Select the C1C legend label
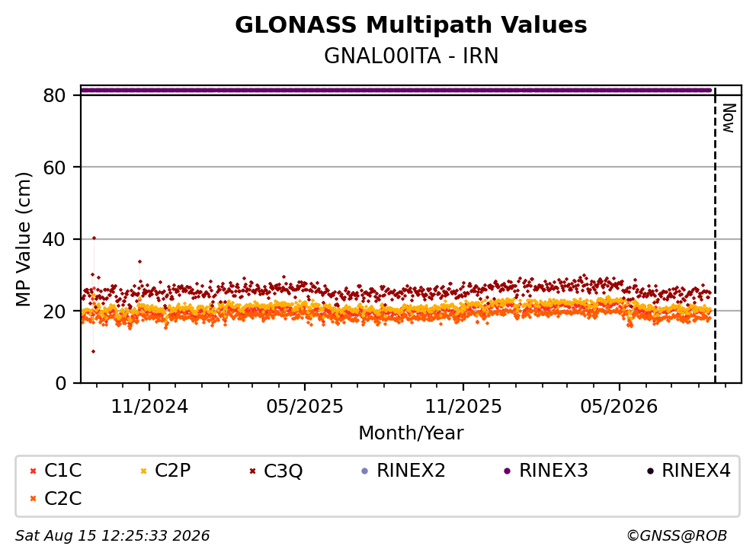The height and width of the screenshot is (559, 756). tap(62, 471)
